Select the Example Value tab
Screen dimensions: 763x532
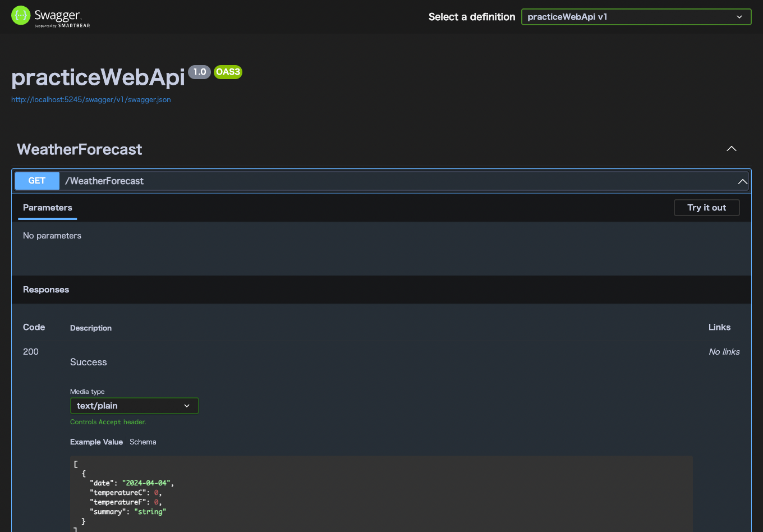[x=96, y=442]
